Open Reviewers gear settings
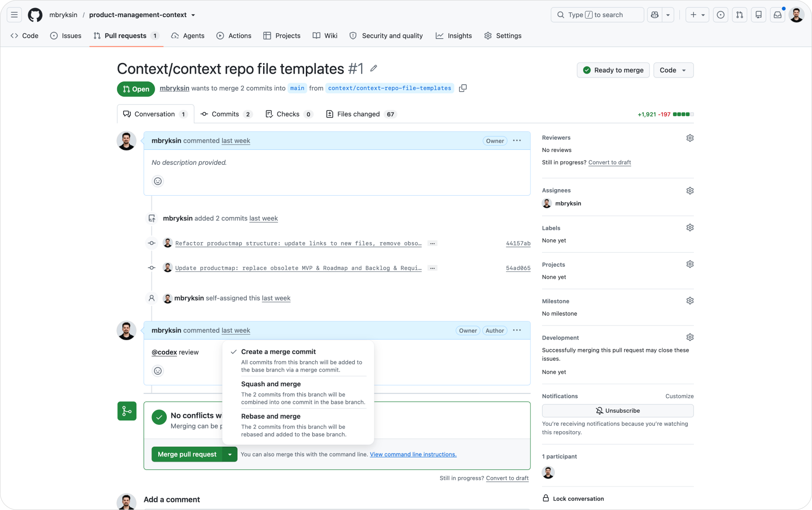 click(x=690, y=138)
